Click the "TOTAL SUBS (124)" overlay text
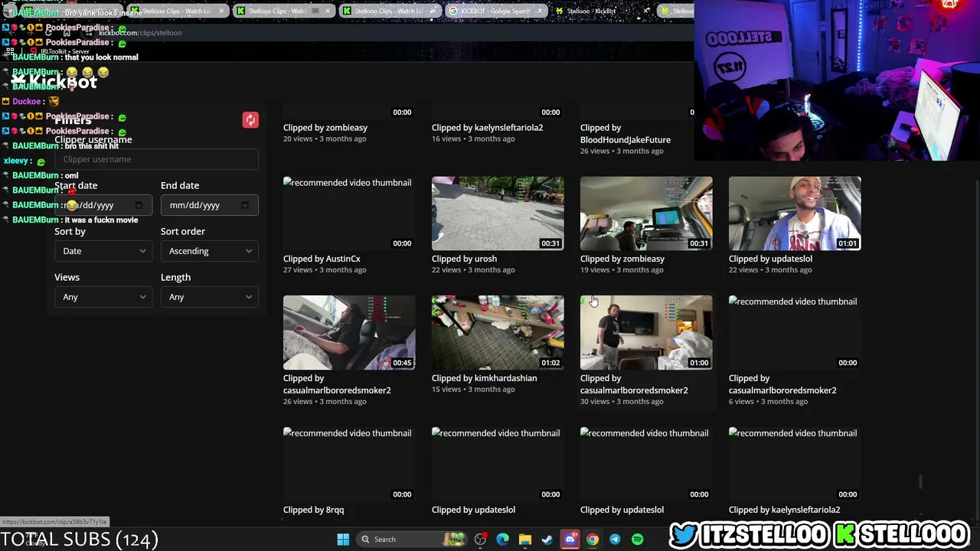This screenshot has height=551, width=980. [x=79, y=540]
